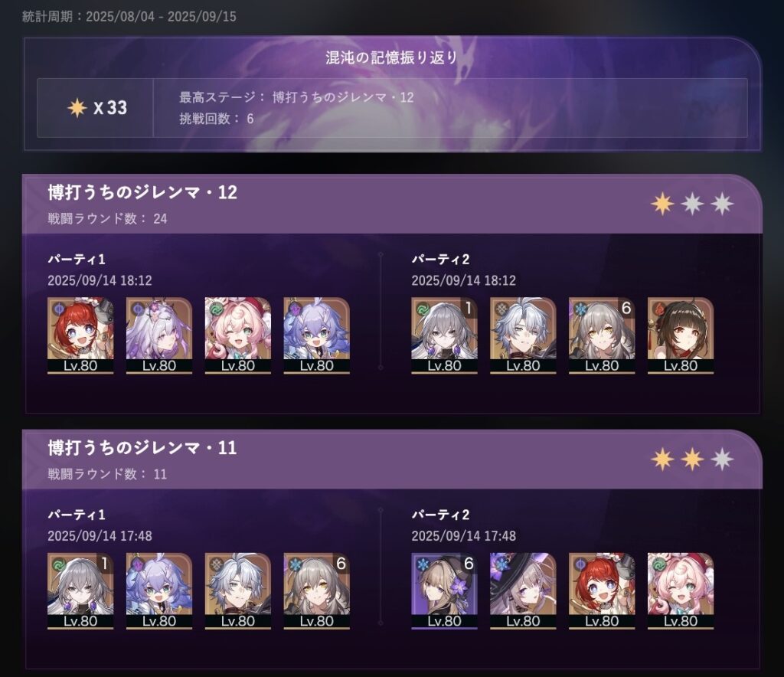Screen dimensions: 784x677
Task: Select ice character marked 6 in stage 12 party 2
Action: click(x=602, y=335)
